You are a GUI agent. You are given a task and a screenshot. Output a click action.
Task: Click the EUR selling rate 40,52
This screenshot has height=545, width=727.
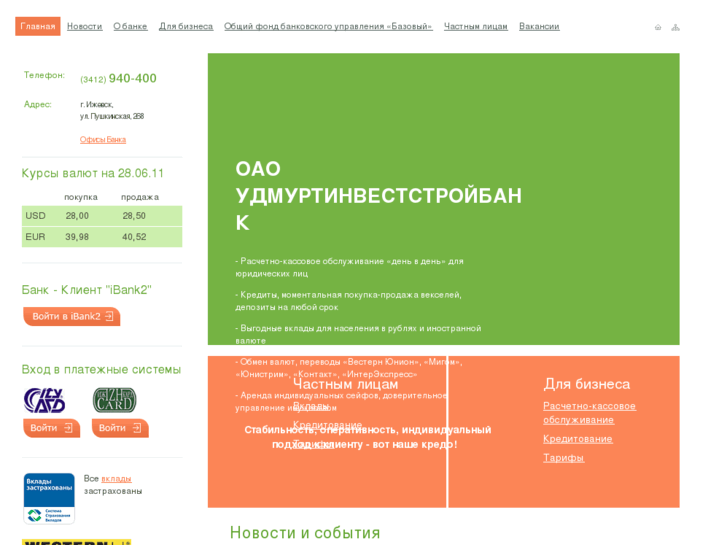[x=134, y=237]
